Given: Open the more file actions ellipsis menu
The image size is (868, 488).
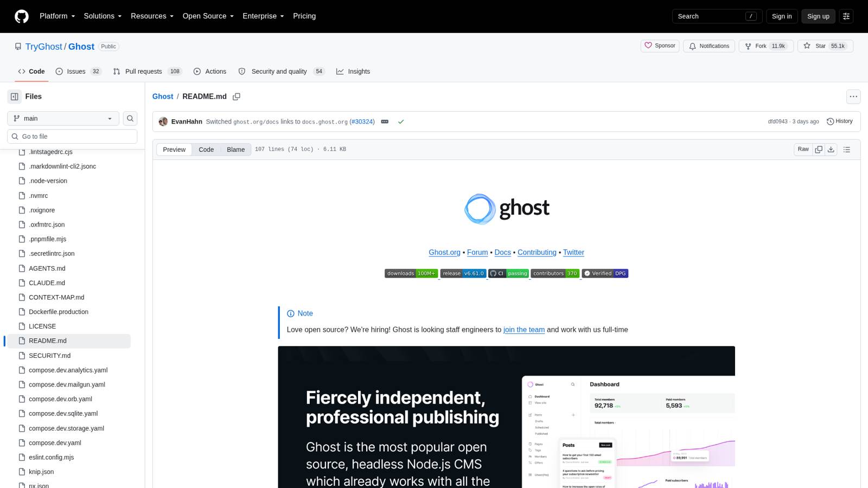Looking at the screenshot, I should (x=853, y=97).
